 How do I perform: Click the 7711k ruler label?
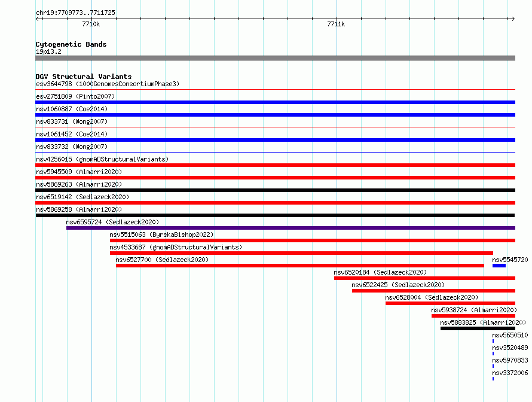tap(336, 24)
